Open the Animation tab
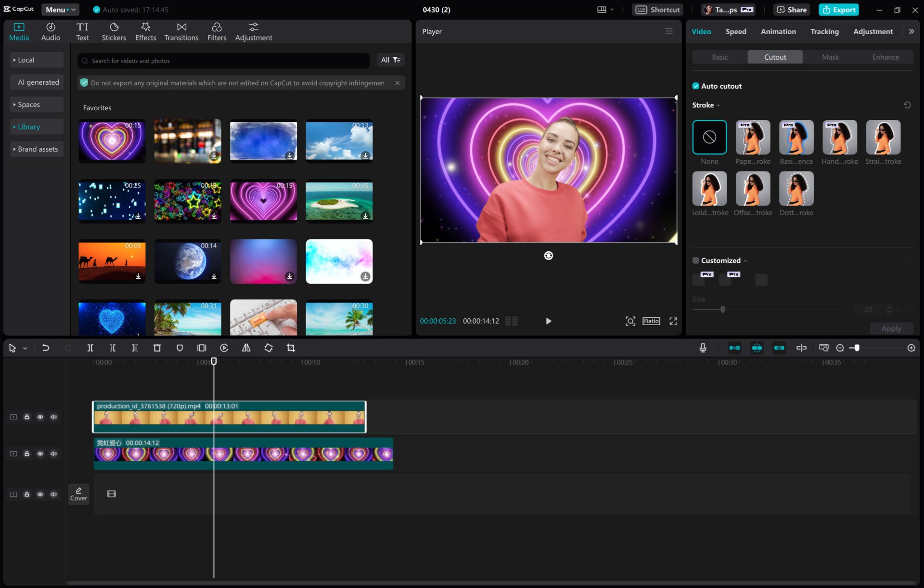 pos(778,31)
